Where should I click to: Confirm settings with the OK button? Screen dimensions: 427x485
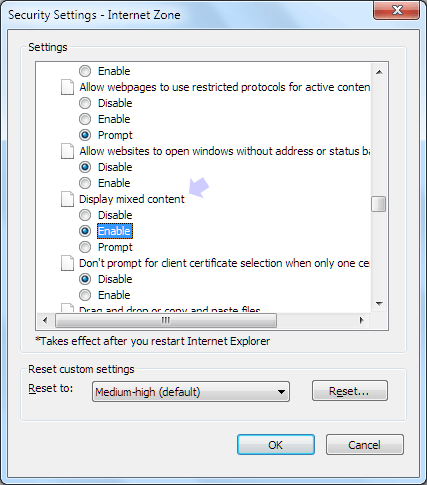pyautogui.click(x=276, y=445)
